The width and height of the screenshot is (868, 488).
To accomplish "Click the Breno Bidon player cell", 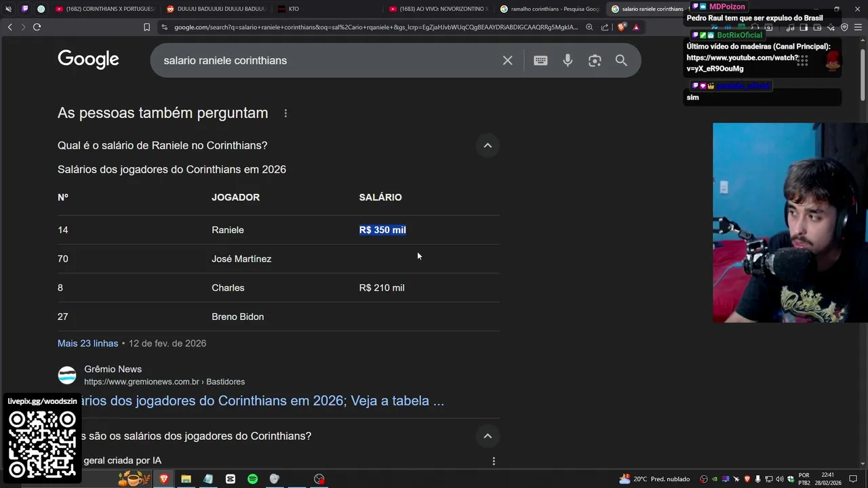I will [x=237, y=317].
